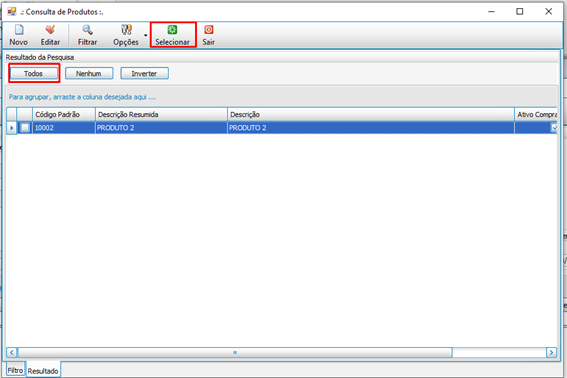Switch to the Resultado tab
567x378 pixels.
coord(43,371)
